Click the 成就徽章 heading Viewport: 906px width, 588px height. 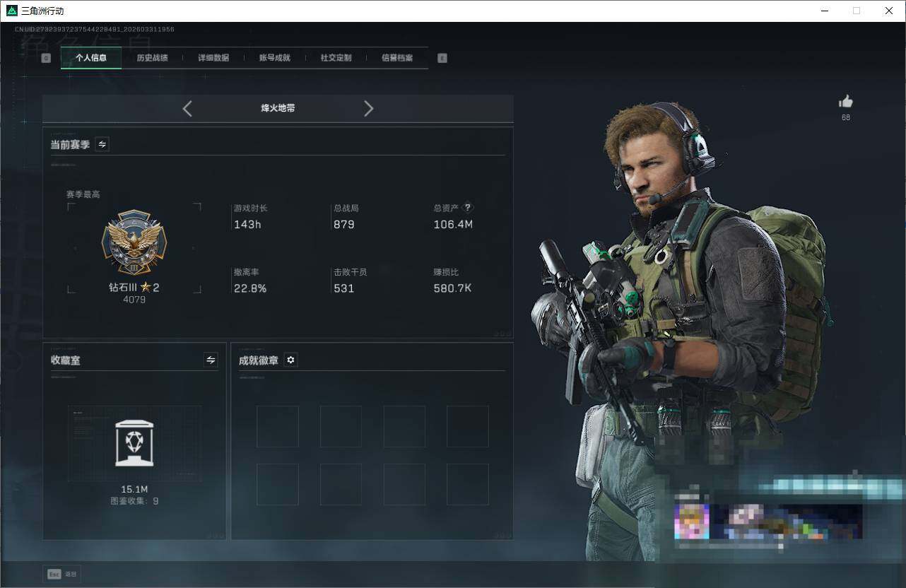(x=259, y=360)
